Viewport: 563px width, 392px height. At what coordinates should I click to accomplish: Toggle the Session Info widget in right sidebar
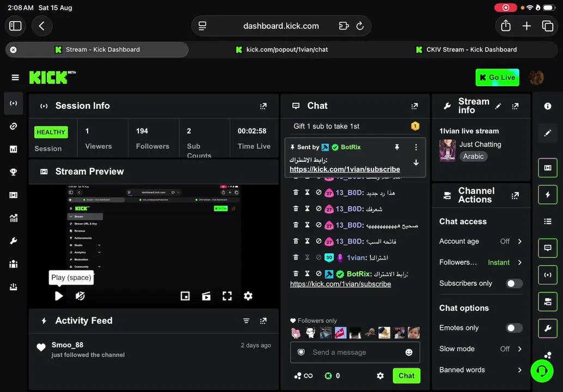[548, 274]
